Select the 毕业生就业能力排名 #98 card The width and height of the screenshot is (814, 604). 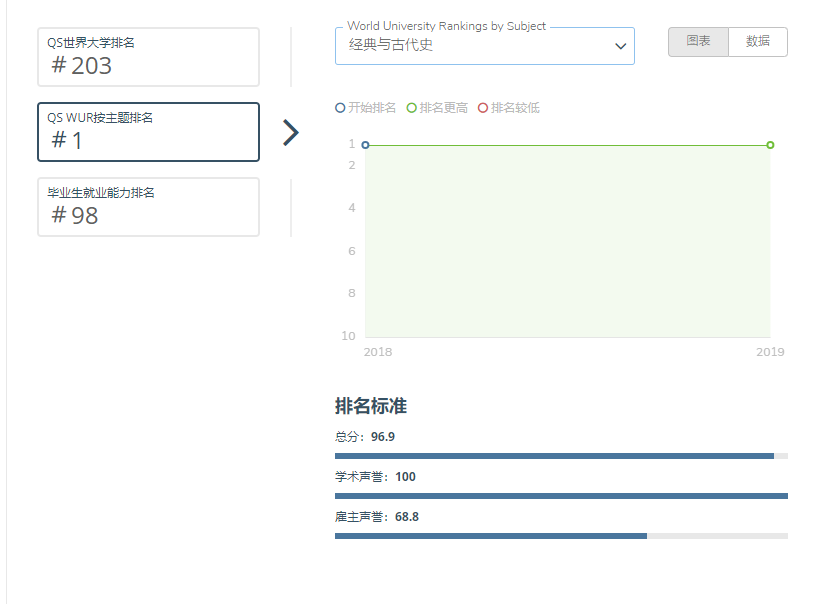click(x=148, y=207)
